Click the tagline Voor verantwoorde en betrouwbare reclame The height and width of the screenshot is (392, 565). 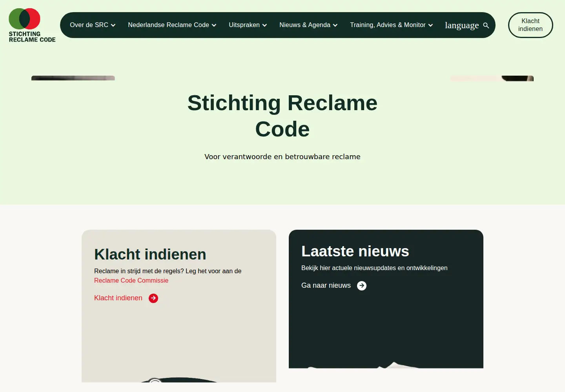(x=282, y=157)
